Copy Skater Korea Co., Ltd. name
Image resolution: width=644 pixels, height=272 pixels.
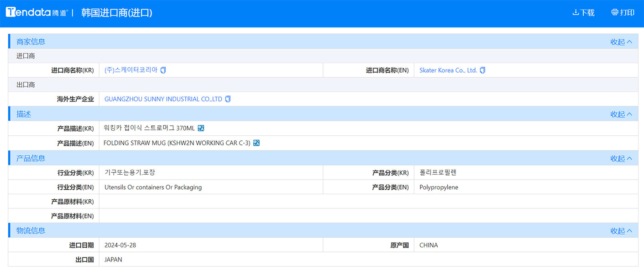(x=482, y=70)
